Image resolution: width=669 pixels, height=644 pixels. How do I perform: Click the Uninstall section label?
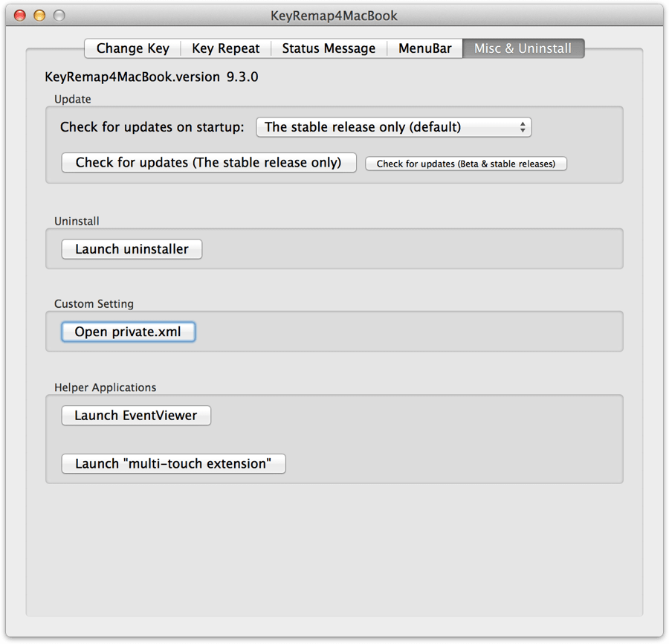click(x=77, y=221)
